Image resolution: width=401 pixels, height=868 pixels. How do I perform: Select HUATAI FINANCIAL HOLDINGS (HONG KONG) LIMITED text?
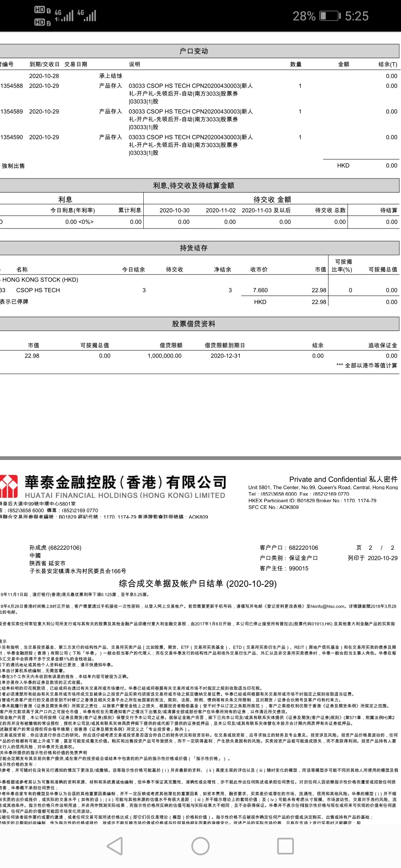(x=125, y=495)
